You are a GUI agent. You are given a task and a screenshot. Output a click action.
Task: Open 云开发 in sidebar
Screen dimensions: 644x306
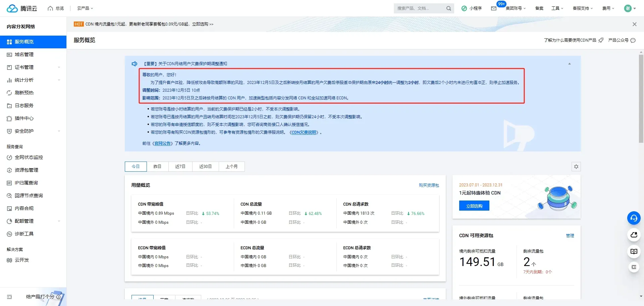(33, 260)
